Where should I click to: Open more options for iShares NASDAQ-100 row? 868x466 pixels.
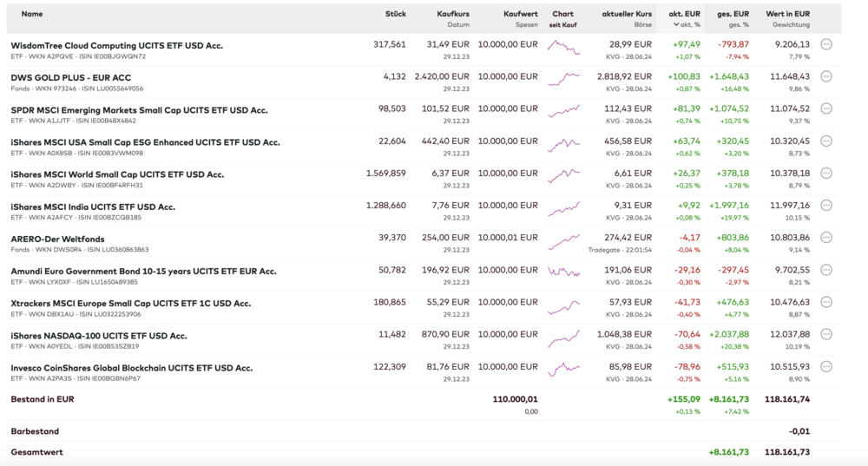[x=825, y=334]
